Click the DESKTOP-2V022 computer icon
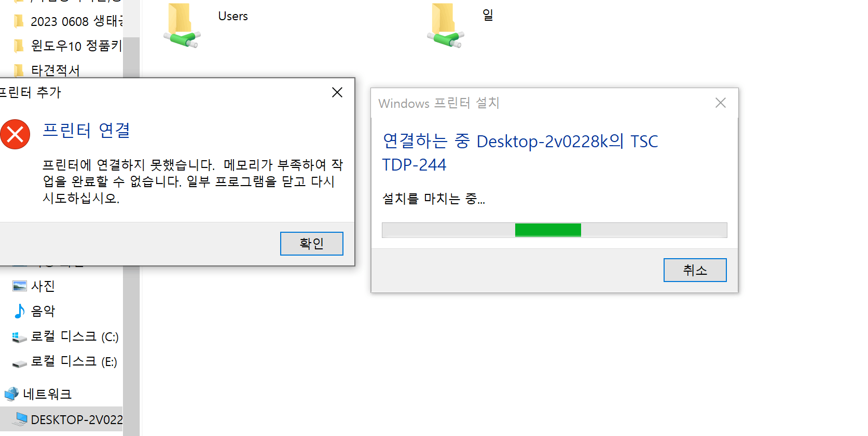Image resolution: width=868 pixels, height=436 pixels. click(x=20, y=419)
